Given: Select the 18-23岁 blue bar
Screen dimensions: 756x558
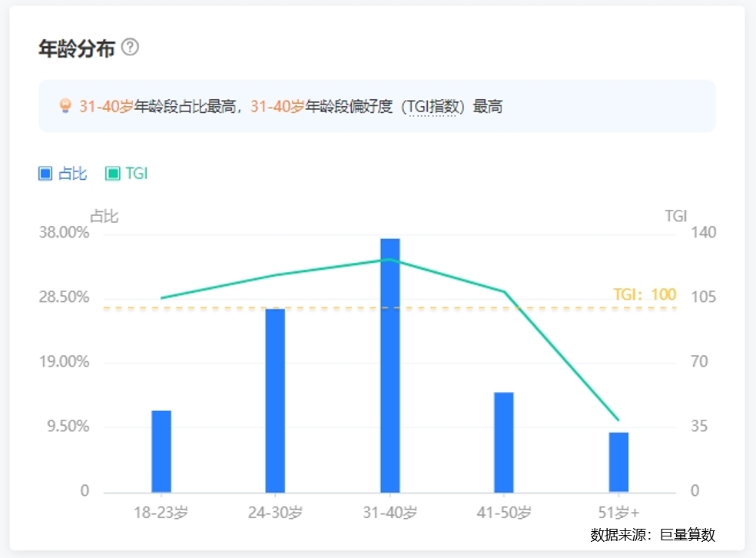Looking at the screenshot, I should point(161,451).
